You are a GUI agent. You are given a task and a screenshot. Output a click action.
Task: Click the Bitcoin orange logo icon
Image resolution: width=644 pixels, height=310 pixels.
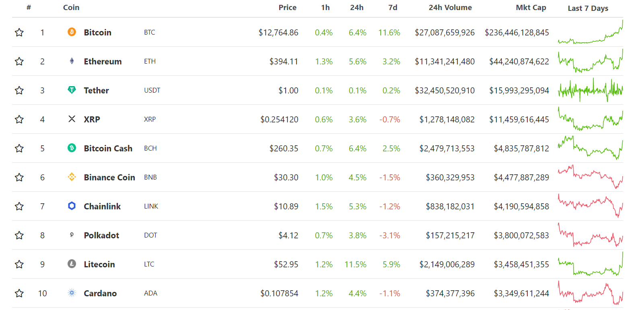tap(72, 32)
